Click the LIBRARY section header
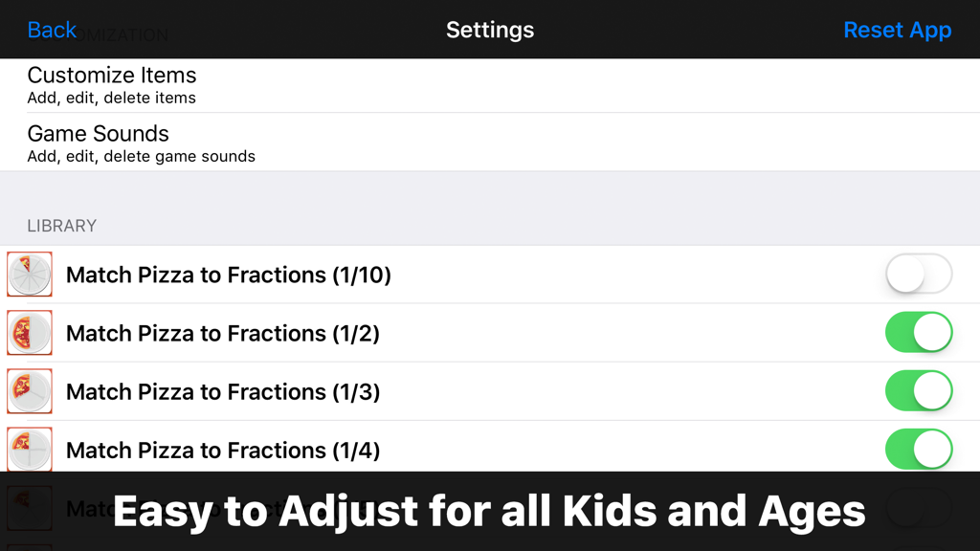Image resolution: width=980 pixels, height=551 pixels. pos(61,226)
